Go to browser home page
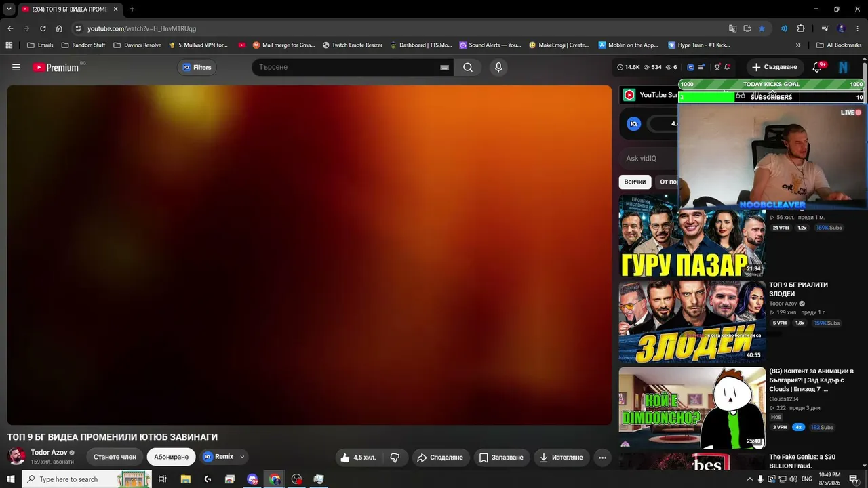 coord(59,28)
